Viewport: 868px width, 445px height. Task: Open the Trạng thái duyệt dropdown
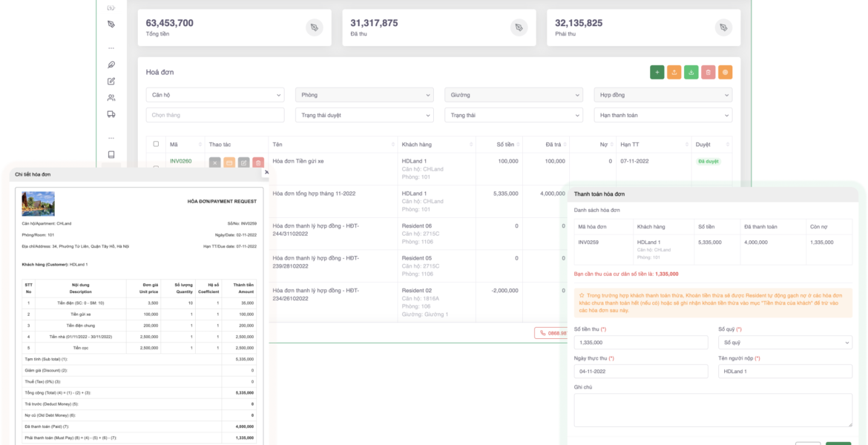pos(364,116)
